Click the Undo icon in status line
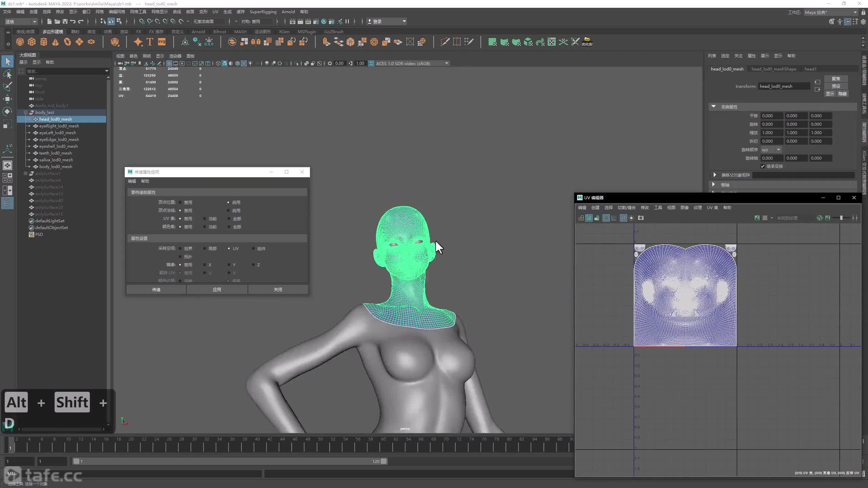Screen dimensions: 868x488 click(73, 21)
